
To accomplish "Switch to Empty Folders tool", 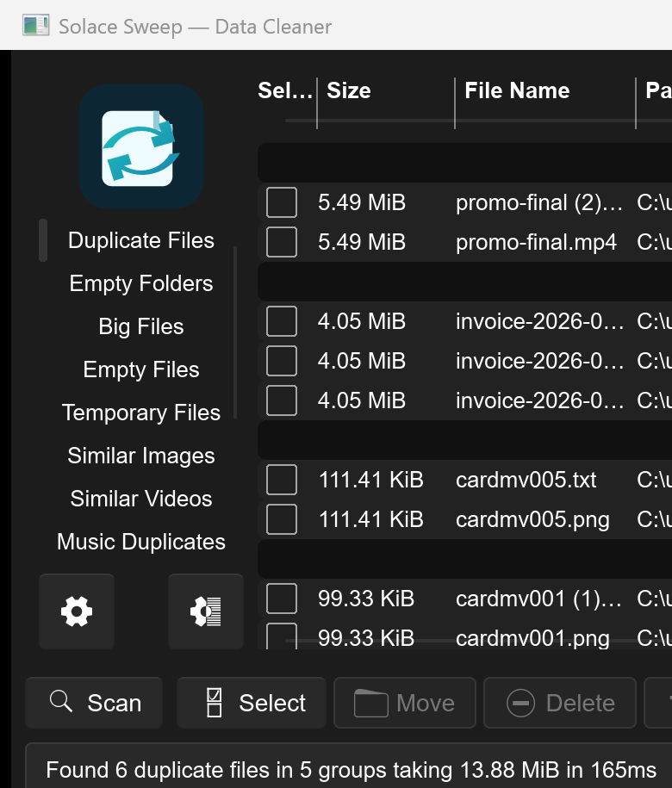I will click(x=141, y=283).
